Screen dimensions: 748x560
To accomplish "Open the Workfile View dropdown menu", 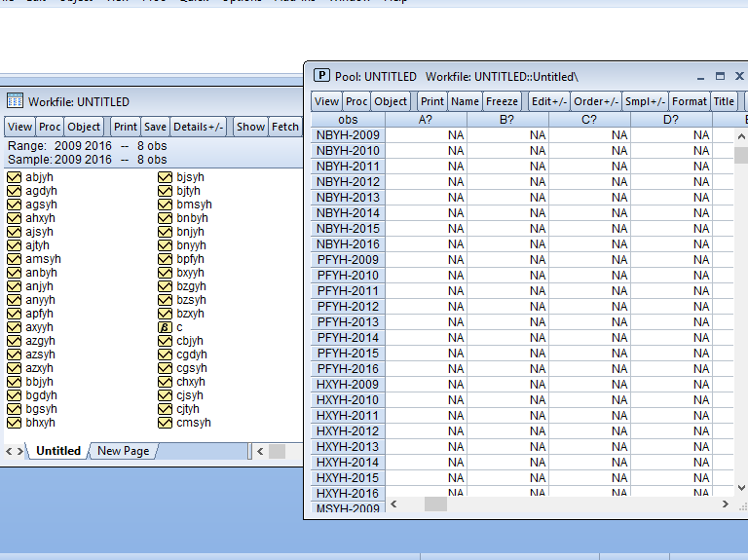I will coord(19,127).
